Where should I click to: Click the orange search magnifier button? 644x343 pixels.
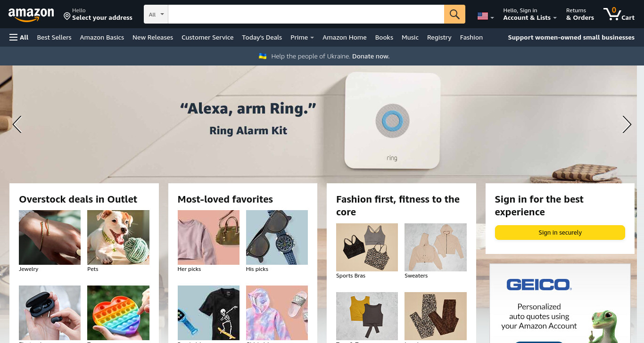click(454, 14)
